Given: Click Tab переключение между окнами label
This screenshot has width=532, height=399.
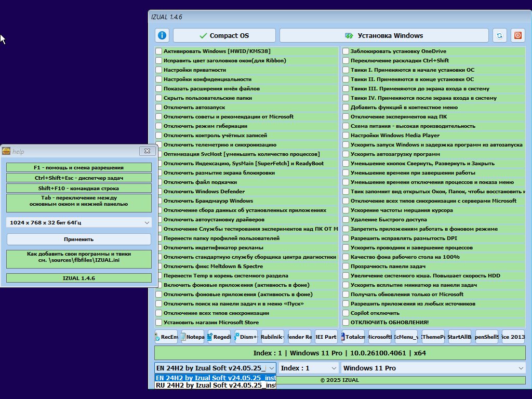Looking at the screenshot, I should pos(79,203).
